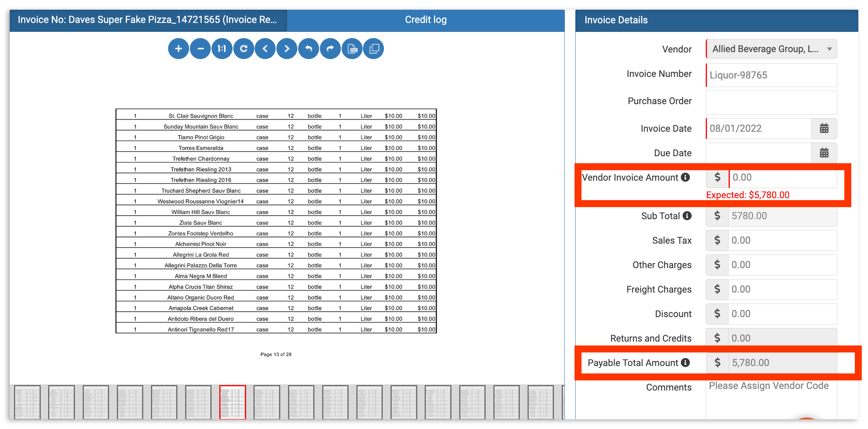The image size is (868, 429).
Task: Open the Vendor selection dropdown
Action: tap(829, 49)
